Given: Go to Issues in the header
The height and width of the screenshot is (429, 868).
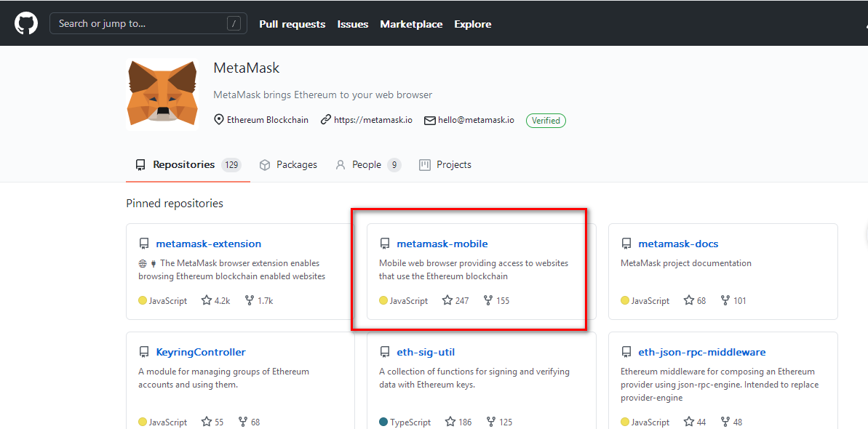Looking at the screenshot, I should (x=353, y=24).
